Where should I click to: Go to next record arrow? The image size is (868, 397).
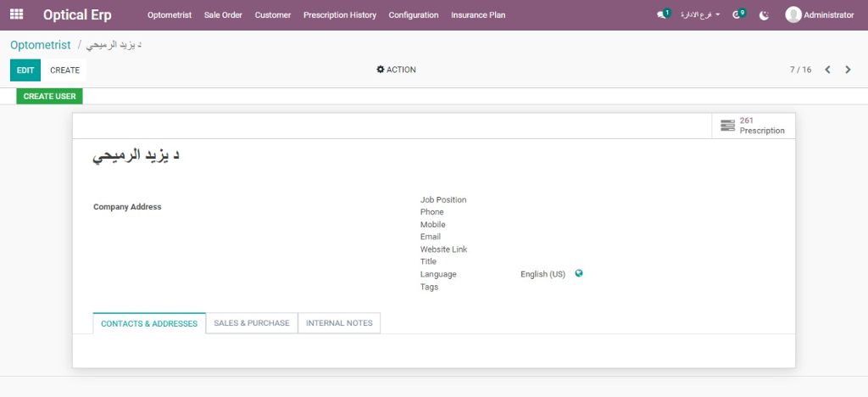848,70
